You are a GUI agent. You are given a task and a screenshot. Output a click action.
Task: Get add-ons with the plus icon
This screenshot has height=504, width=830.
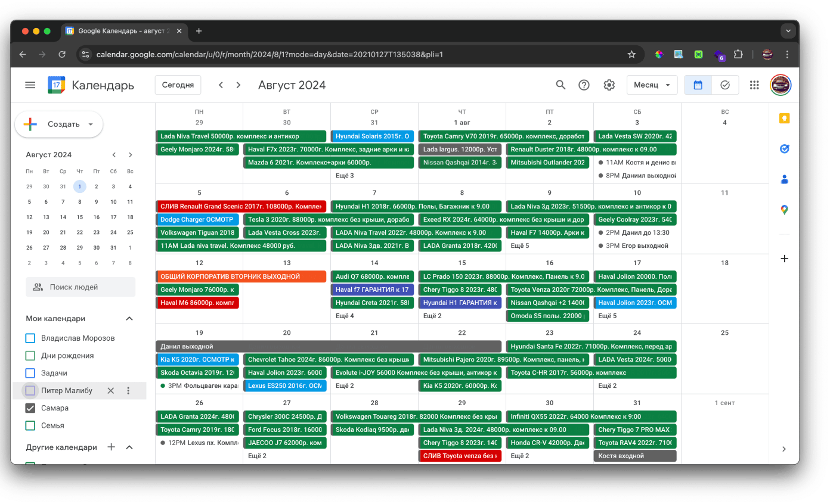coord(784,259)
